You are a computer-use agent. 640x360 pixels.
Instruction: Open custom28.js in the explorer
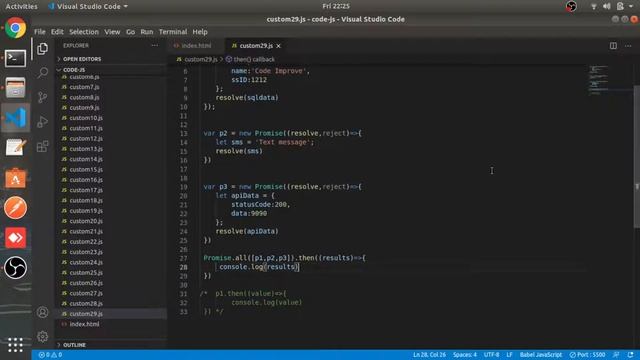tap(86, 303)
